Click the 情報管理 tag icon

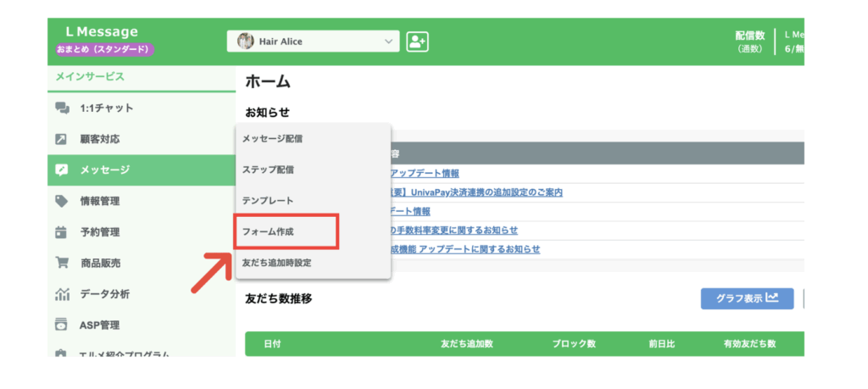click(61, 202)
